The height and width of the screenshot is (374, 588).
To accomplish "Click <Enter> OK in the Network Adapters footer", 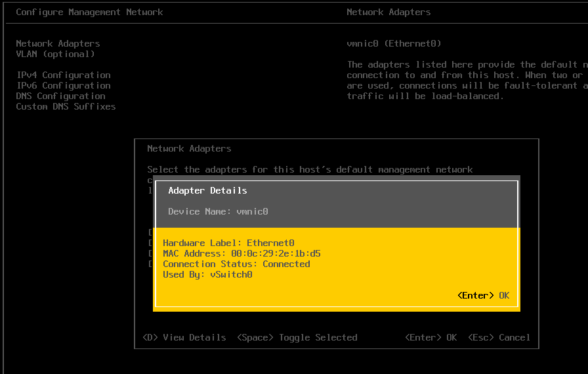I will point(430,337).
